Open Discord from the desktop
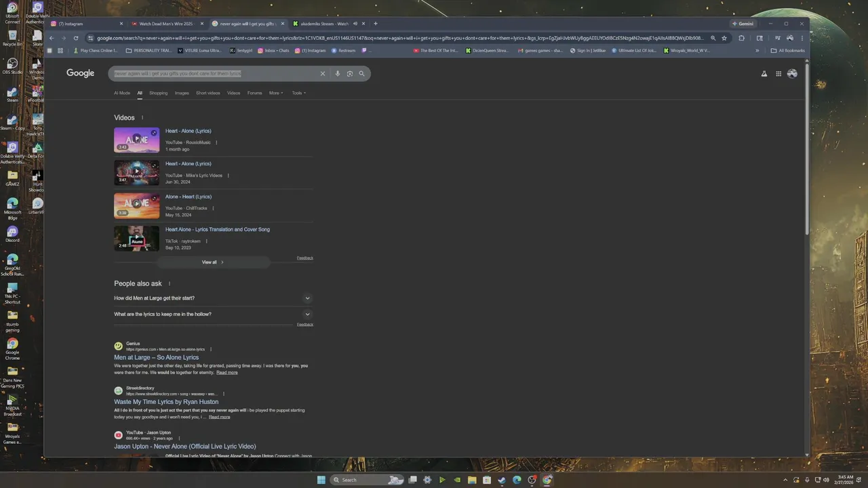868x488 pixels. point(12,235)
